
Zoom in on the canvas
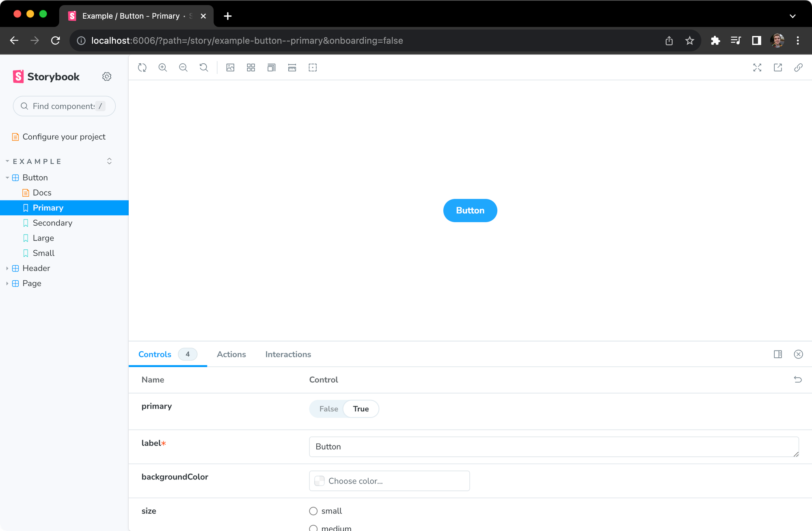click(x=163, y=67)
